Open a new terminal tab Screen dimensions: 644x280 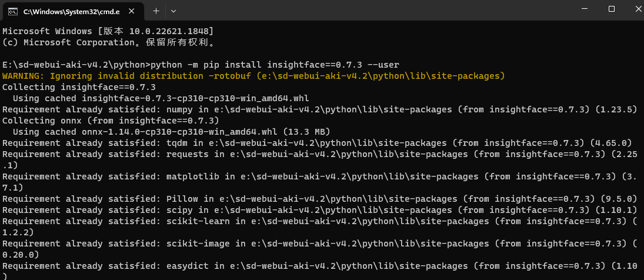156,11
